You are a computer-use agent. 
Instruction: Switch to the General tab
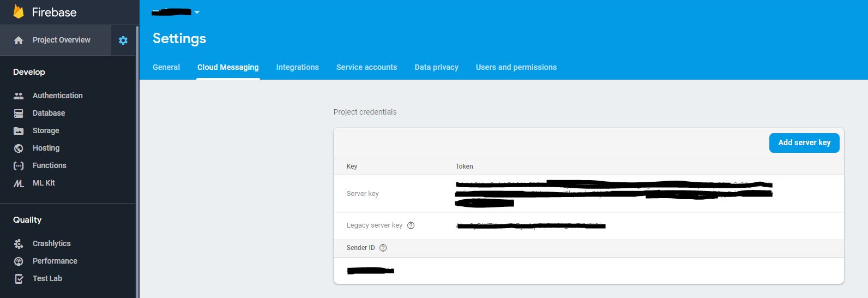(166, 67)
